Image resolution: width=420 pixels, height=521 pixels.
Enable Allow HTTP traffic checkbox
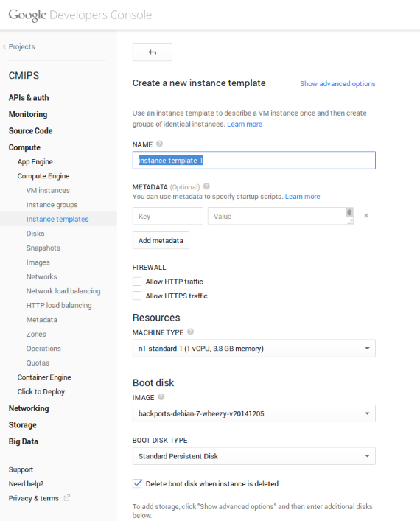[x=137, y=282]
